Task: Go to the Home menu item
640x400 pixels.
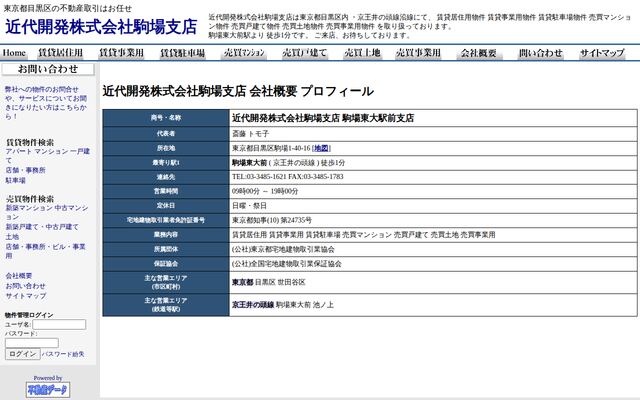Action: (14, 53)
